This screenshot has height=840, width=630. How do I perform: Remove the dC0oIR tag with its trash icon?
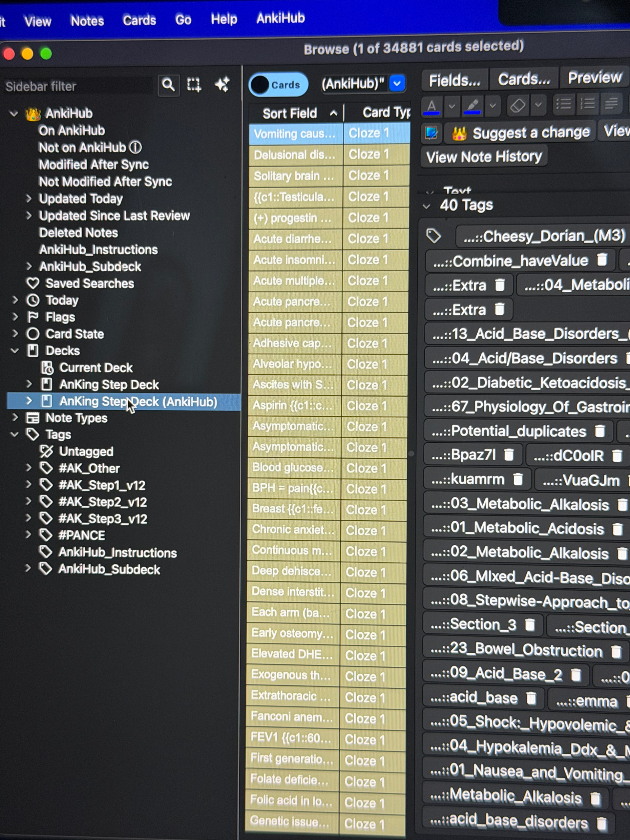[618, 456]
